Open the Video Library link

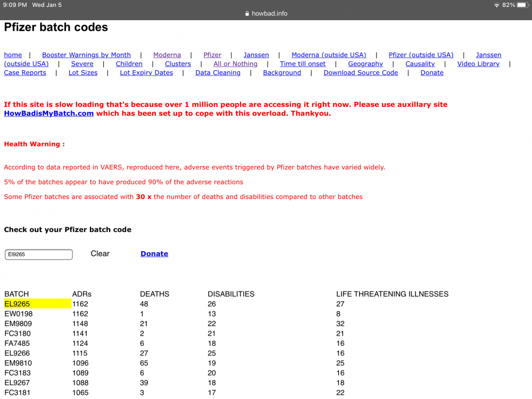point(478,64)
